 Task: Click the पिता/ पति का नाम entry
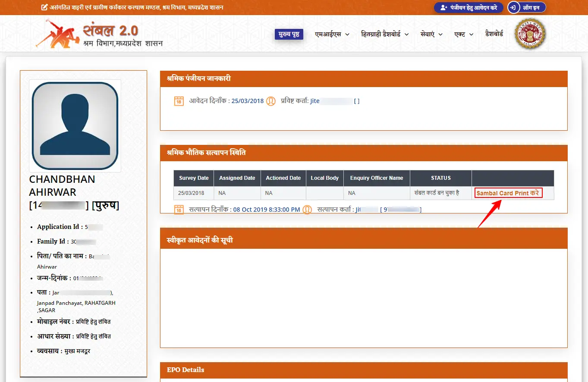73,261
